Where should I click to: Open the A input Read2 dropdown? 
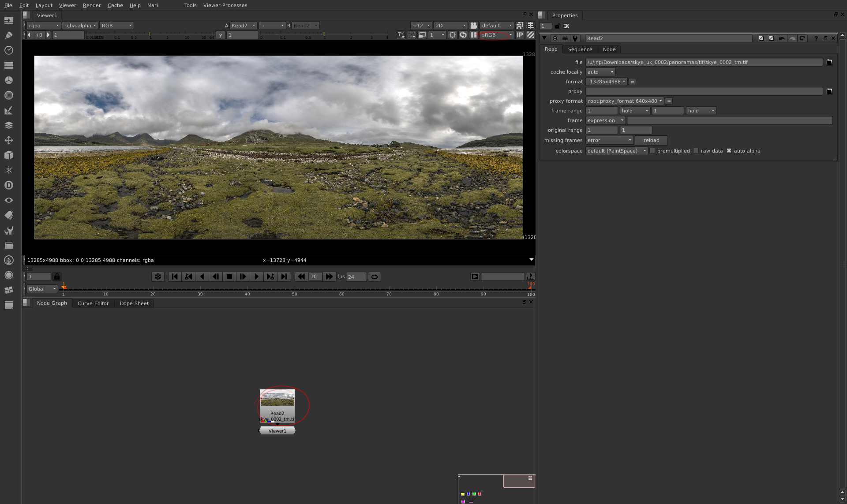point(243,26)
